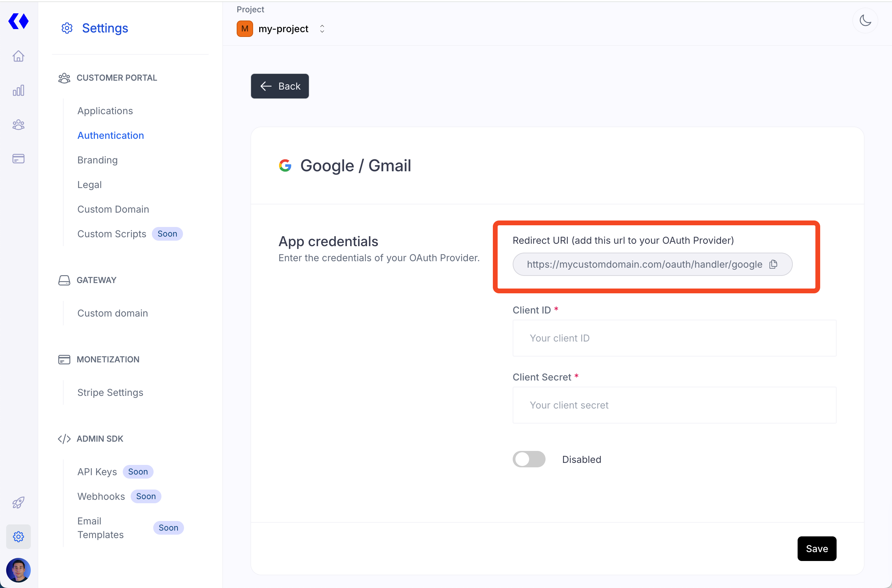Click the rocket icon near the sidebar bottom
The image size is (892, 588).
click(18, 503)
